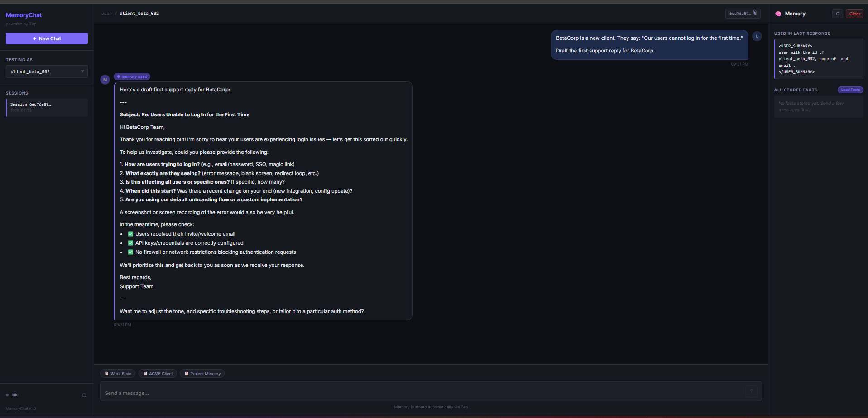Image resolution: width=868 pixels, height=418 pixels.
Task: Click the Idle status indicator dot
Action: point(7,395)
